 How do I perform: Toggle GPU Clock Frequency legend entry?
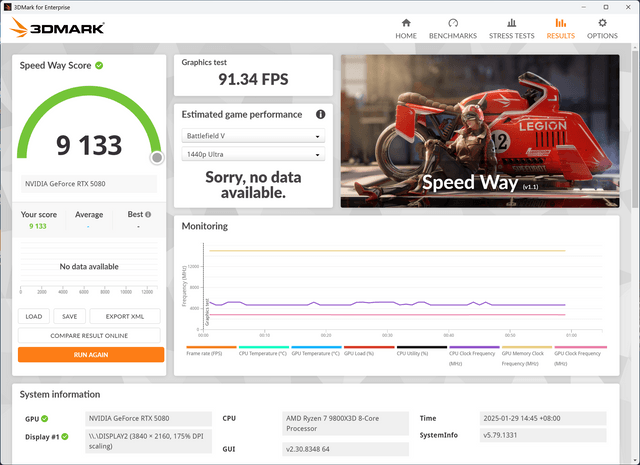click(580, 356)
